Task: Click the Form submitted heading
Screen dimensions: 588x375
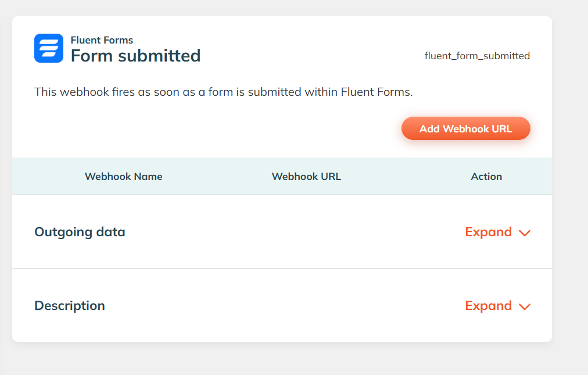Action: [136, 56]
